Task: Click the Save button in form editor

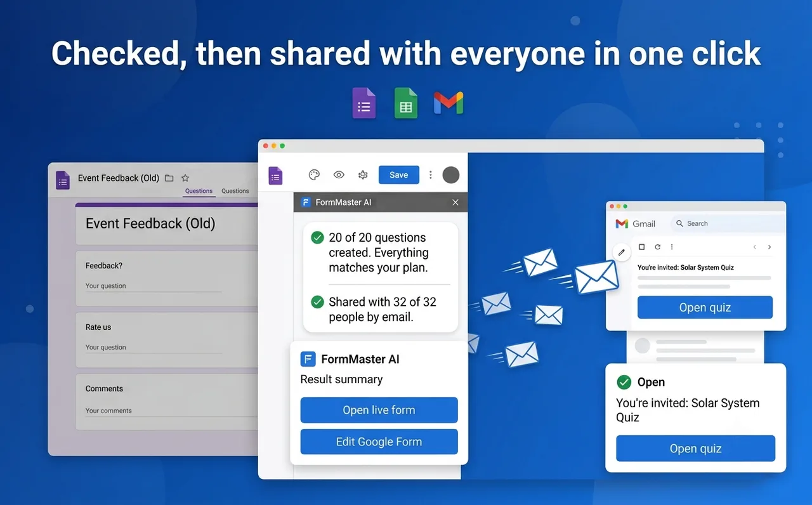Action: (x=399, y=175)
